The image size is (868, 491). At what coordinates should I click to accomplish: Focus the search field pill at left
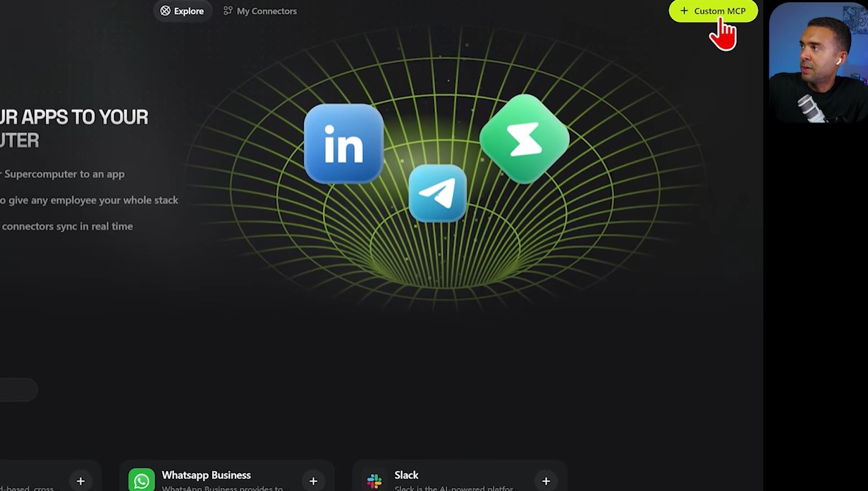(18, 390)
